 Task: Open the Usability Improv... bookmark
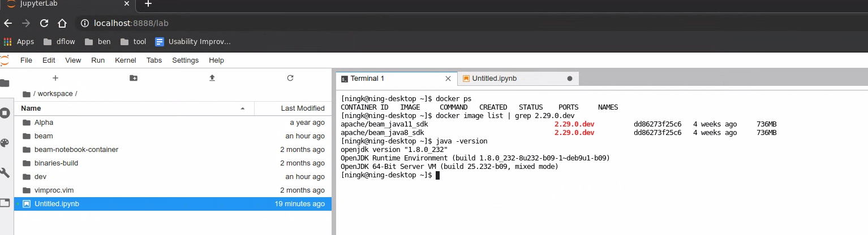[x=193, y=41]
